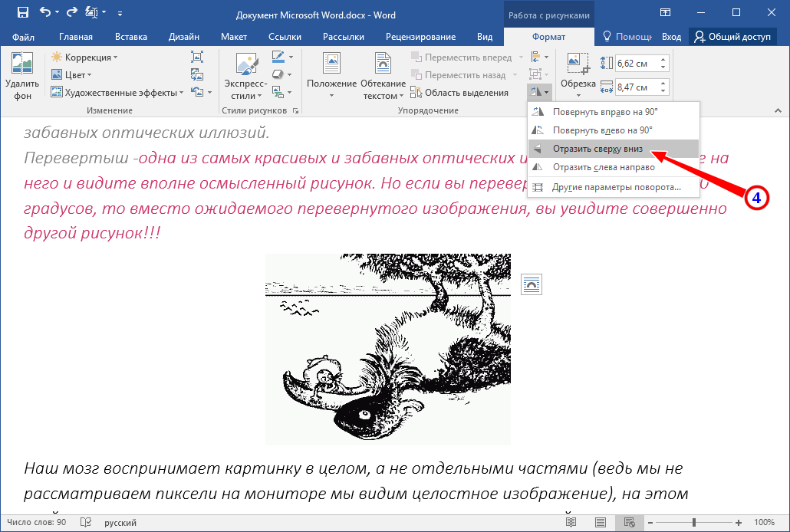Switch to the Рассылки tab
Viewport: 790px width, 532px height.
pyautogui.click(x=344, y=37)
